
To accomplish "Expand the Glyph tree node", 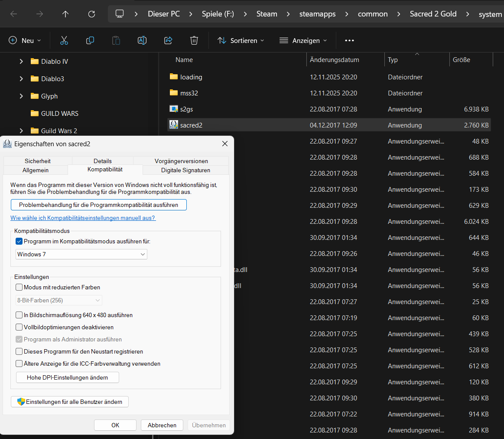I will pos(21,96).
